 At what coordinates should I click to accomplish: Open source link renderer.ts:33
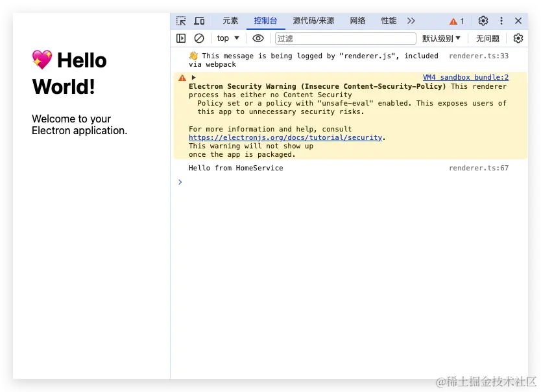coord(479,56)
